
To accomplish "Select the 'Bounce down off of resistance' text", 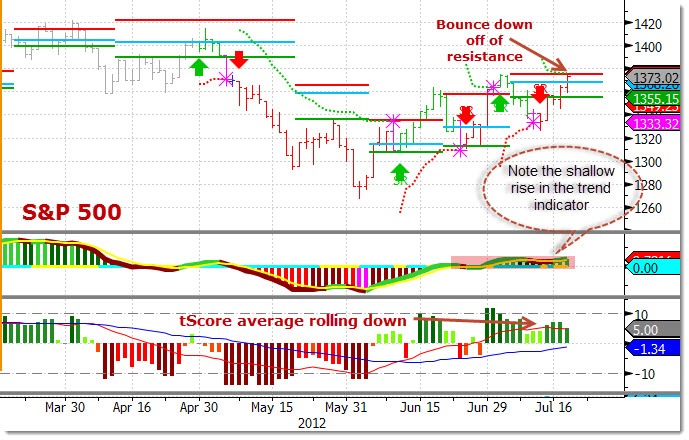I will (x=484, y=40).
